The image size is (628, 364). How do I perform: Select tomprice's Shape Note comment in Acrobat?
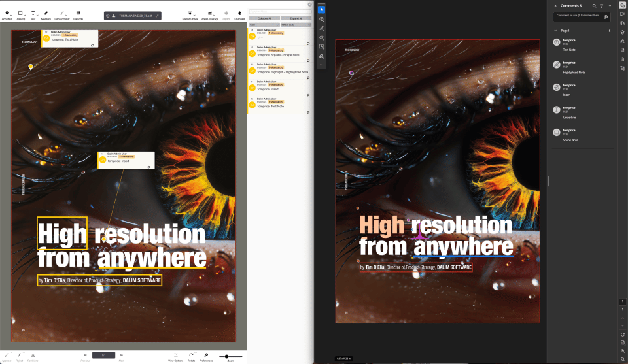coord(583,135)
